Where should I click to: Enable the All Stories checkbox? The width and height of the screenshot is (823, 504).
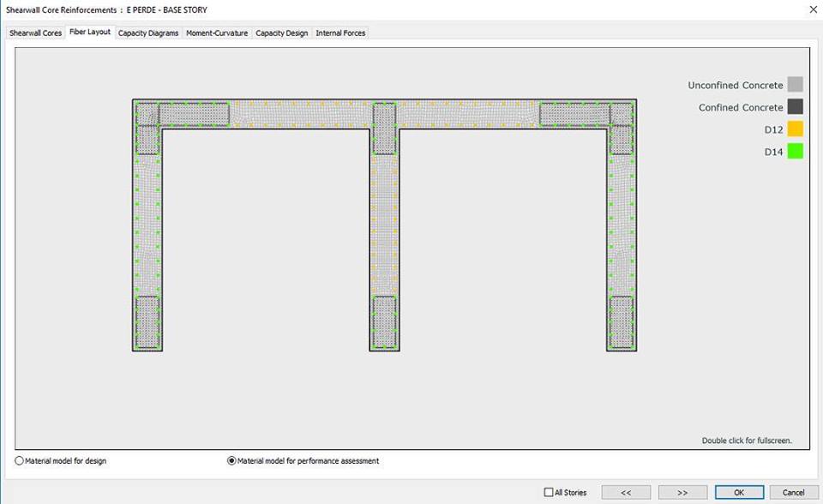point(549,493)
